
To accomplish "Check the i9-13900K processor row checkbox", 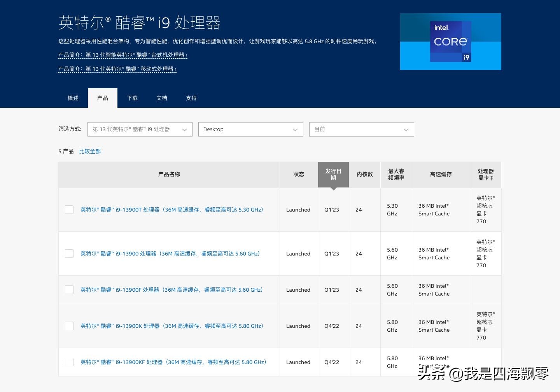I will (69, 326).
